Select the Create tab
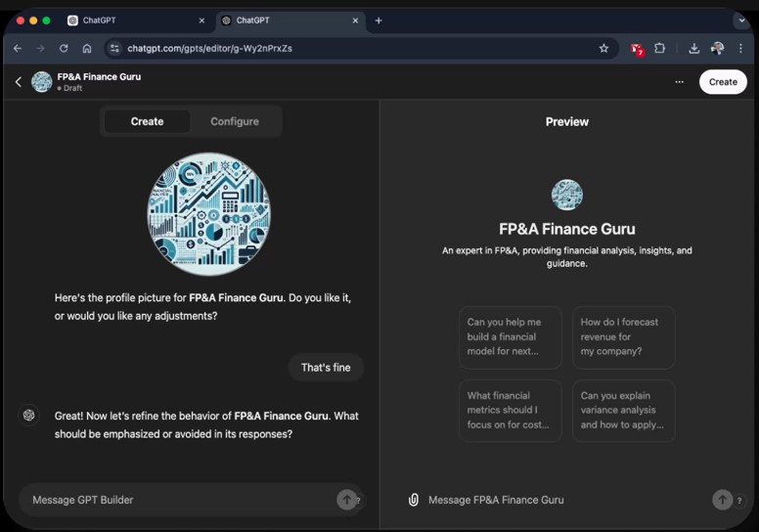759x532 pixels. pyautogui.click(x=148, y=121)
